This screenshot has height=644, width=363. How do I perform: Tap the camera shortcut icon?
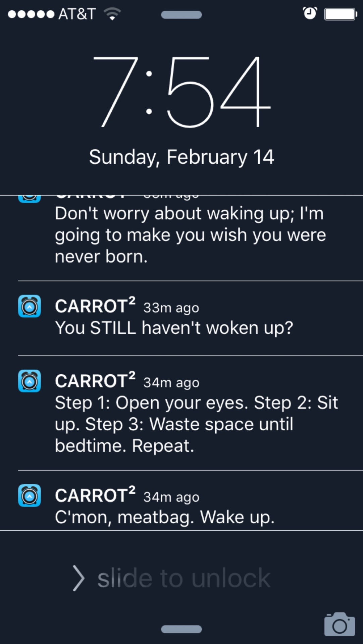[x=340, y=625]
